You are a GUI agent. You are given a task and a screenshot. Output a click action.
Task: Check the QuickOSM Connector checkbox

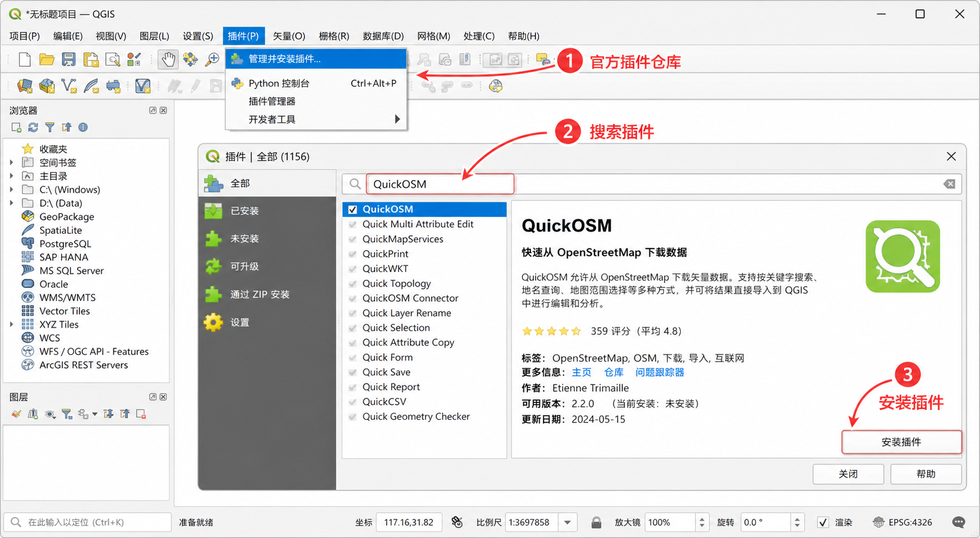tap(353, 298)
